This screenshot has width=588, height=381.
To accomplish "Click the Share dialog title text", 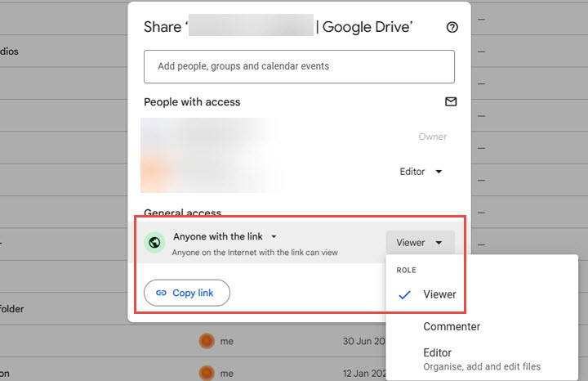I will click(x=278, y=27).
